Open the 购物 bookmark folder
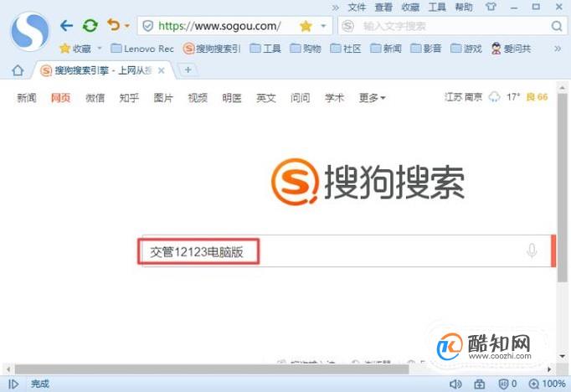Viewport: 571px width, 392px height. click(306, 49)
